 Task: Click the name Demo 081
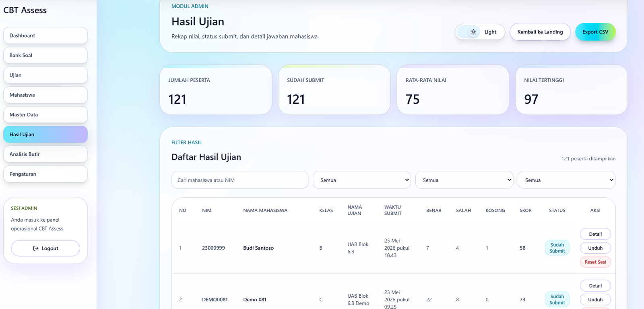(255, 299)
